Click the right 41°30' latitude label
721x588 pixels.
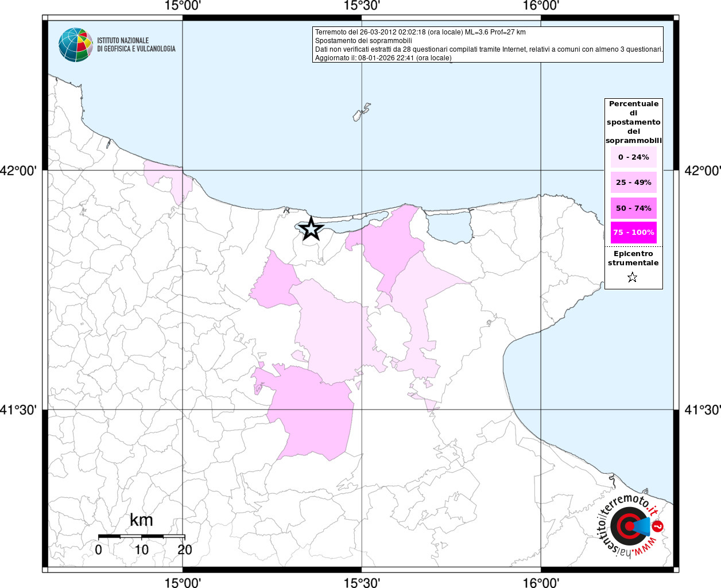(x=703, y=410)
